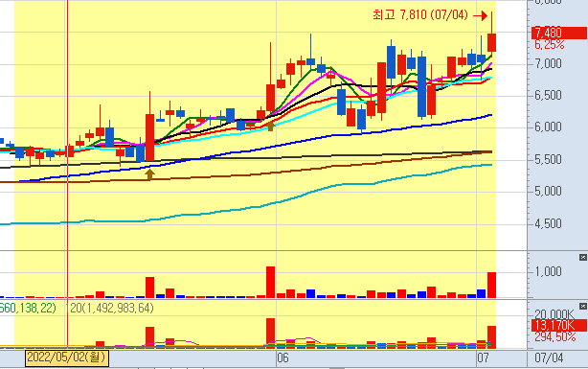The width and height of the screenshot is (588, 369).
Task: Click the 4,500 price axis label
Action: (548, 223)
